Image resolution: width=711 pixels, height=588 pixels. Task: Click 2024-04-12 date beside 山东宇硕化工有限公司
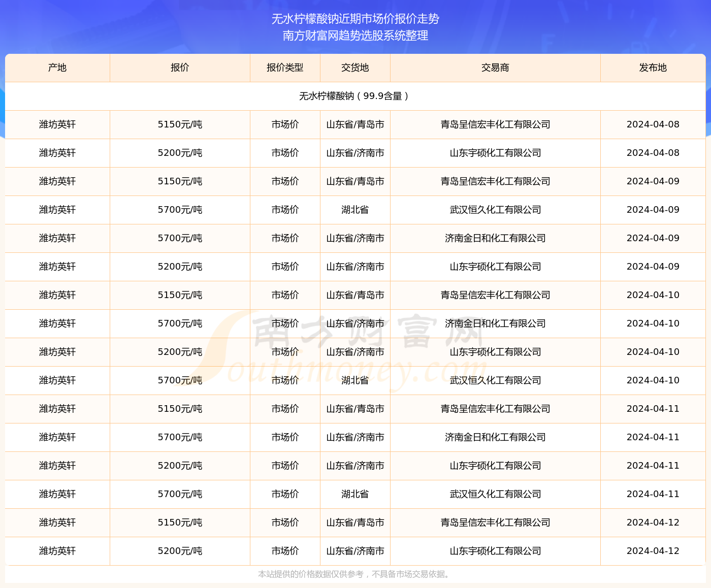click(x=653, y=551)
